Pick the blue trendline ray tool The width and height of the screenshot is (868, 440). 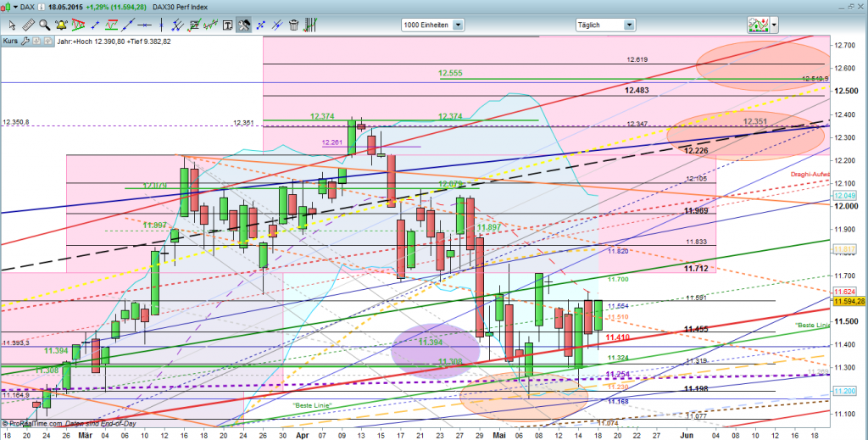pos(128,25)
